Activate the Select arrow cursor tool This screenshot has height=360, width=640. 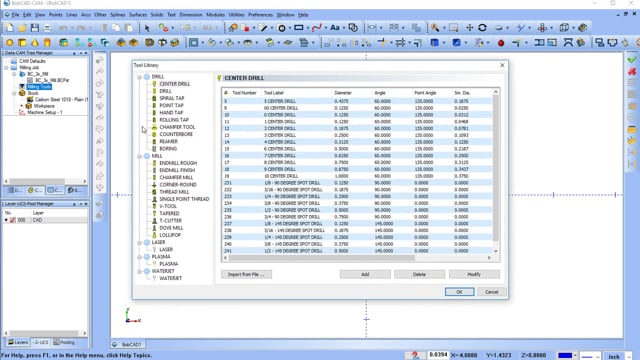point(147,28)
